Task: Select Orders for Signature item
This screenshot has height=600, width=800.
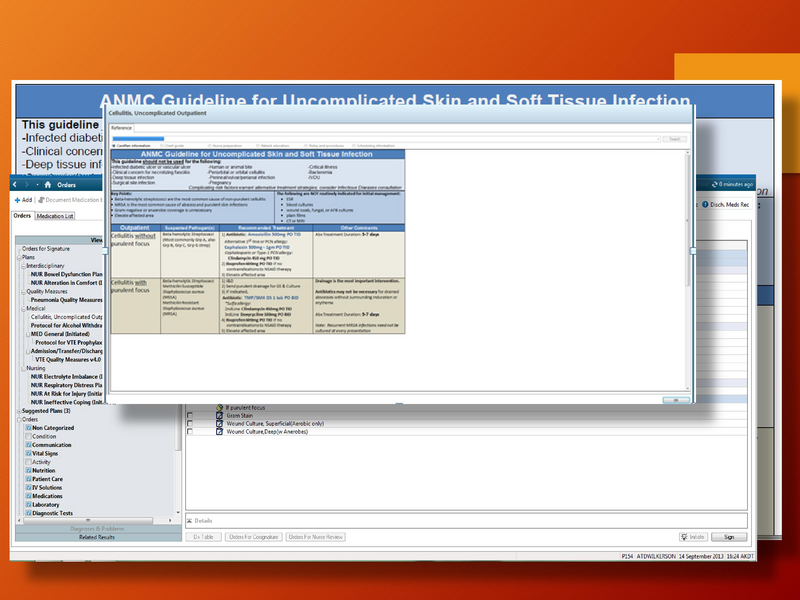Action: point(45,249)
